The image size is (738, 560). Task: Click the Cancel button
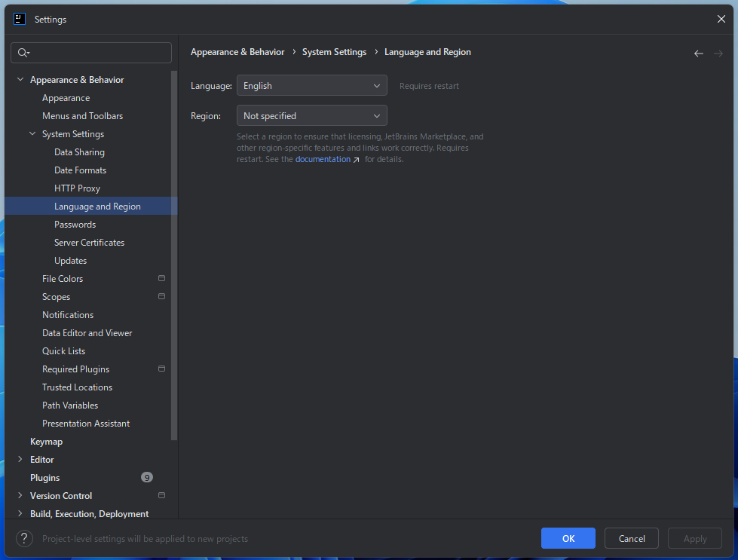(x=631, y=538)
